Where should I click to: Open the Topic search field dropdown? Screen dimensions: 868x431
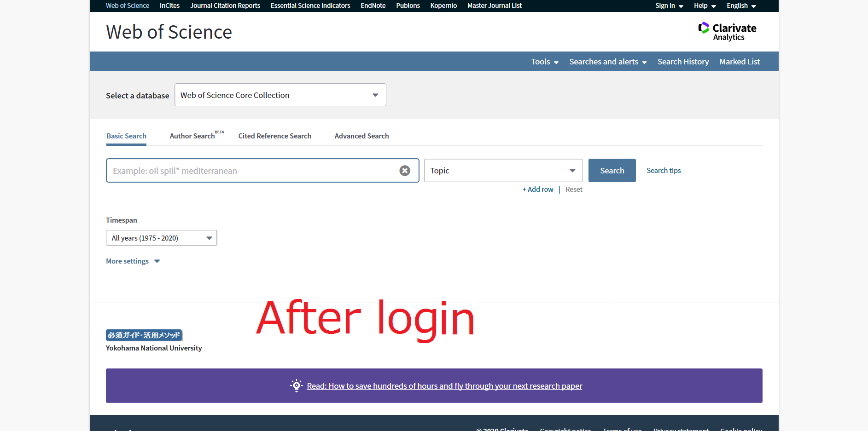pos(503,171)
